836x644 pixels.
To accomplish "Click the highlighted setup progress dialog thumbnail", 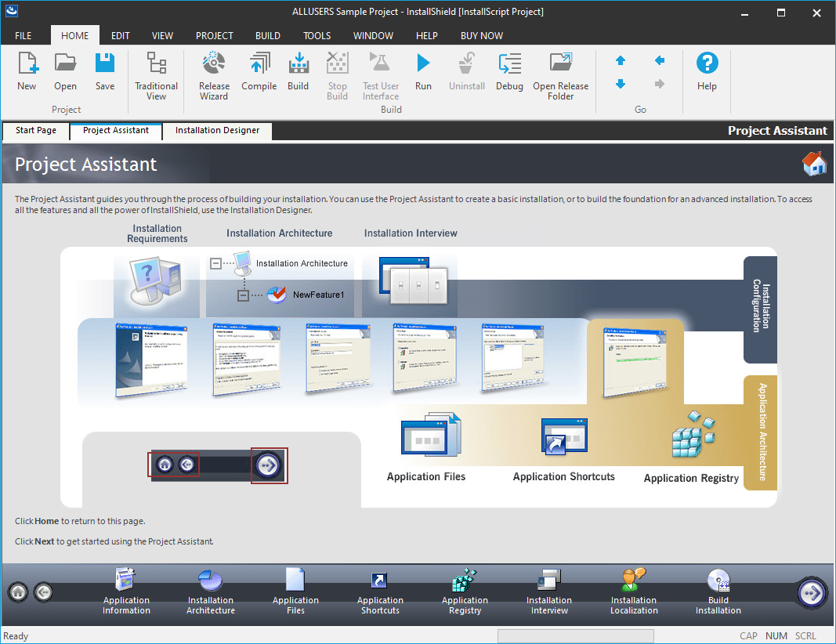I will [635, 362].
